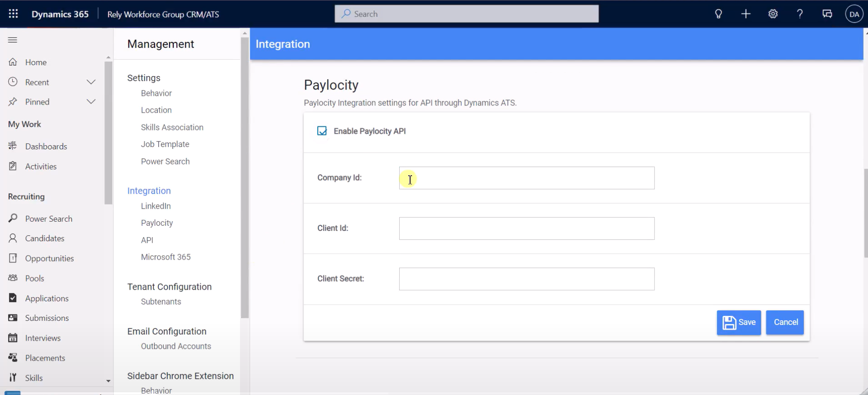Select Paylocity in Integration list
Screen dimensions: 868x395
tap(157, 223)
